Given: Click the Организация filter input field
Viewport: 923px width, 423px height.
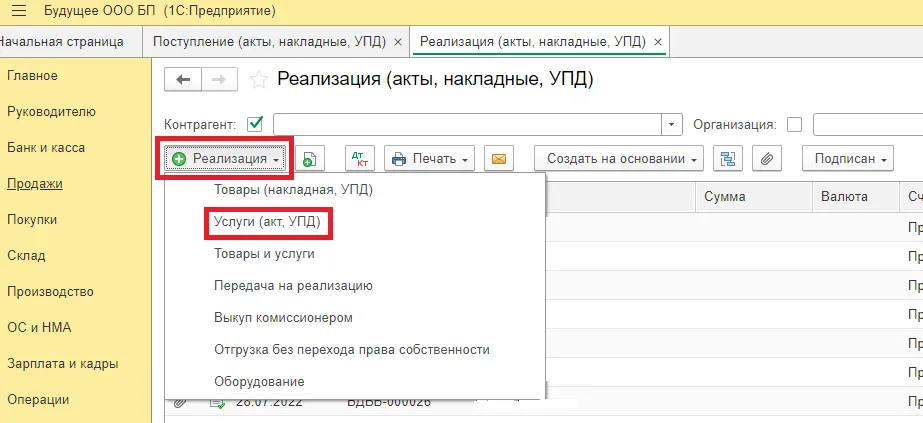Looking at the screenshot, I should click(x=868, y=125).
